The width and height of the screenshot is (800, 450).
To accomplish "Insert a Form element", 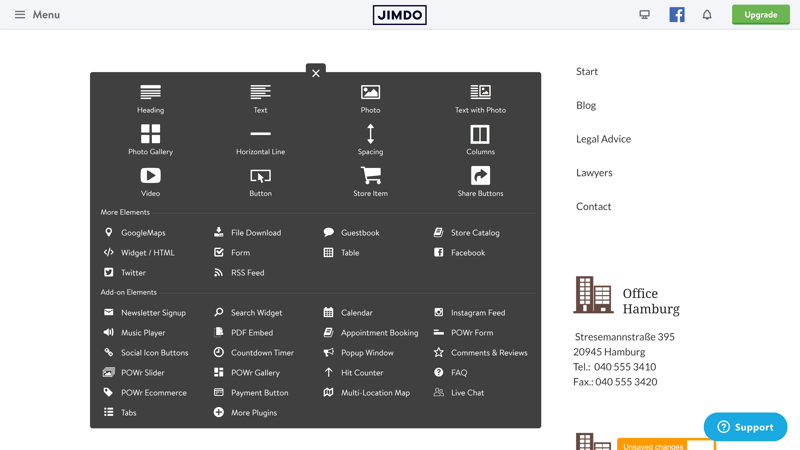I will pyautogui.click(x=232, y=253).
